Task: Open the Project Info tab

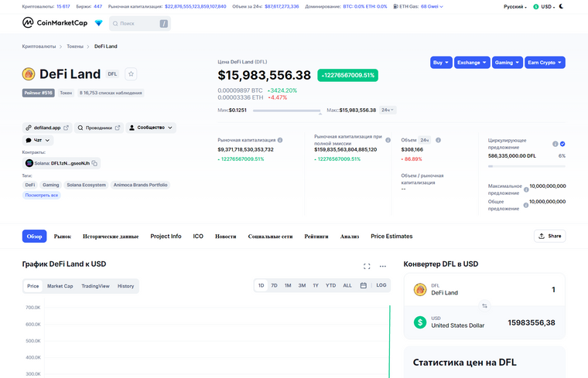Action: 166,237
